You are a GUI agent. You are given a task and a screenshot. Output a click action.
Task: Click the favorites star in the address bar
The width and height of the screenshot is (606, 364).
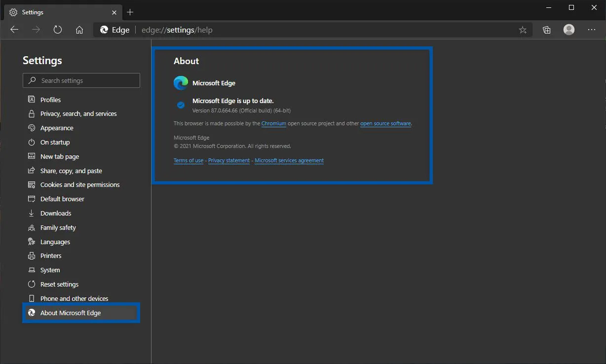pyautogui.click(x=523, y=30)
